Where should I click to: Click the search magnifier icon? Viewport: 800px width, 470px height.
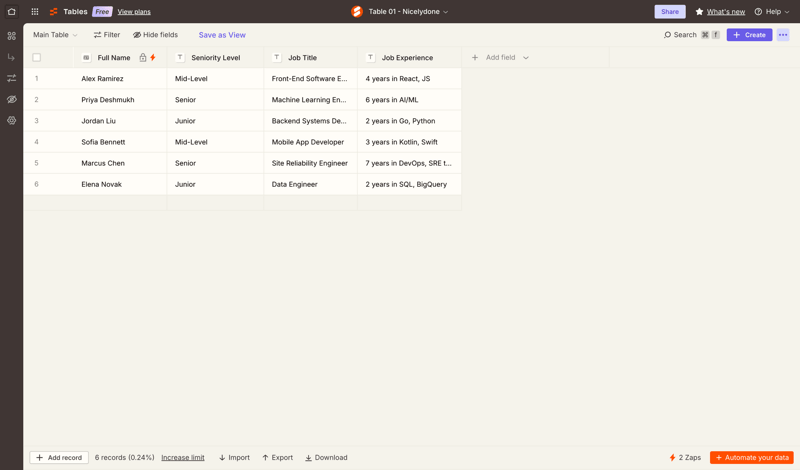(x=667, y=35)
